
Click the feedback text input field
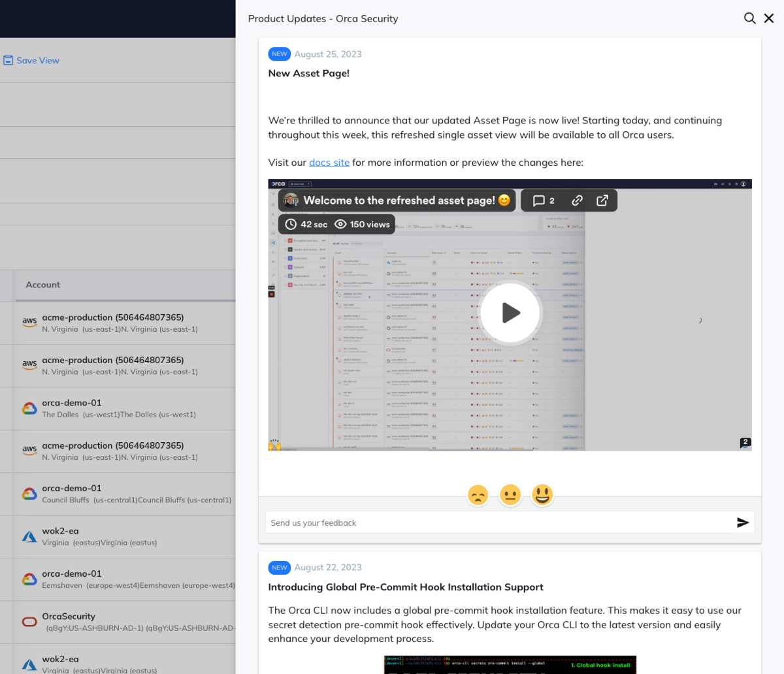[457, 522]
